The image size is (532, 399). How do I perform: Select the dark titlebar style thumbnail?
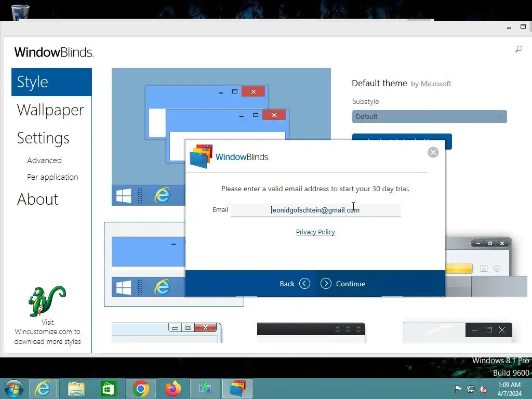tap(311, 332)
